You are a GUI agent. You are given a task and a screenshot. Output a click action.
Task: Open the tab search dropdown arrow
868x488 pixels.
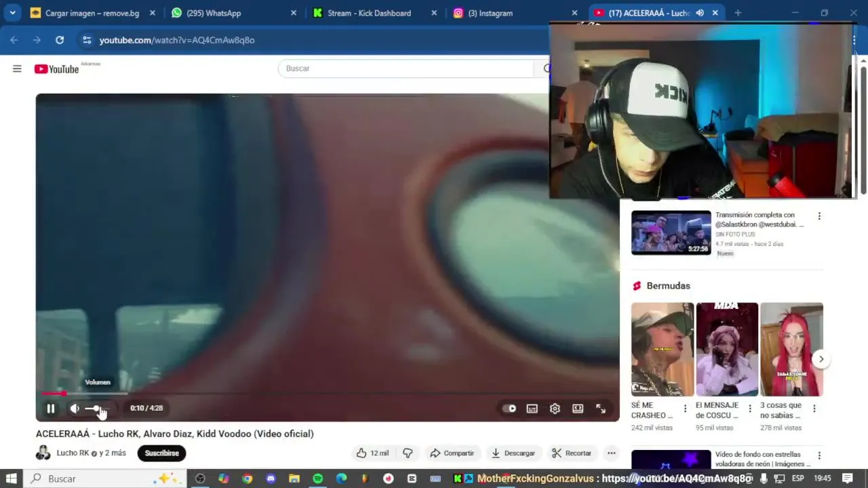click(x=12, y=13)
